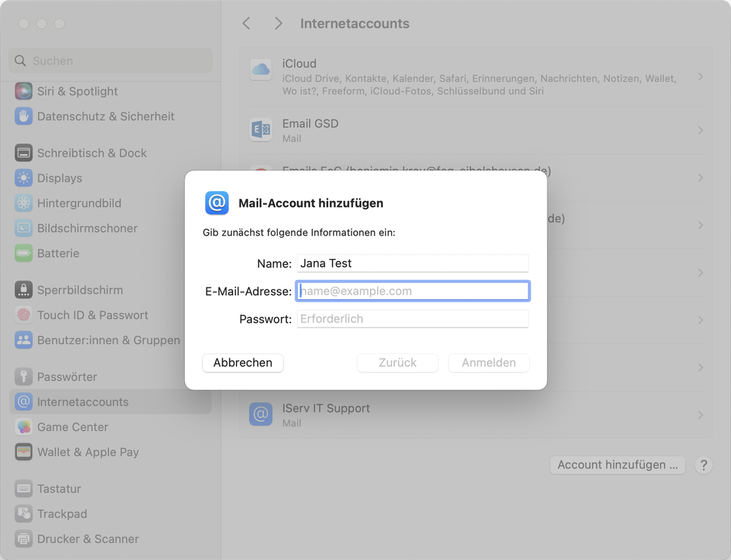The width and height of the screenshot is (731, 560).
Task: Expand the iCloud account chevron
Action: (700, 77)
